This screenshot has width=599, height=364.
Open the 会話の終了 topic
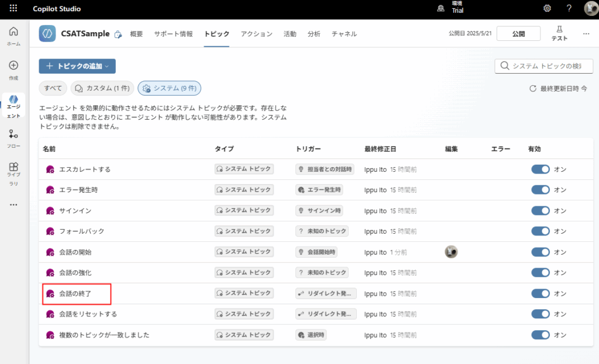click(75, 294)
